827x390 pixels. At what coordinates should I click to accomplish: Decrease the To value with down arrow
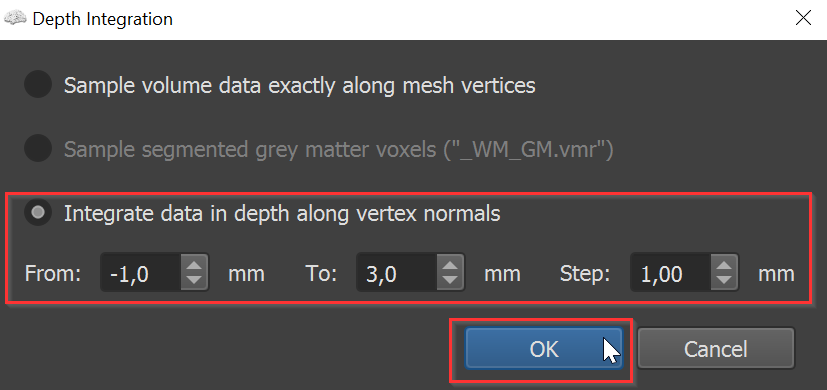(x=450, y=281)
